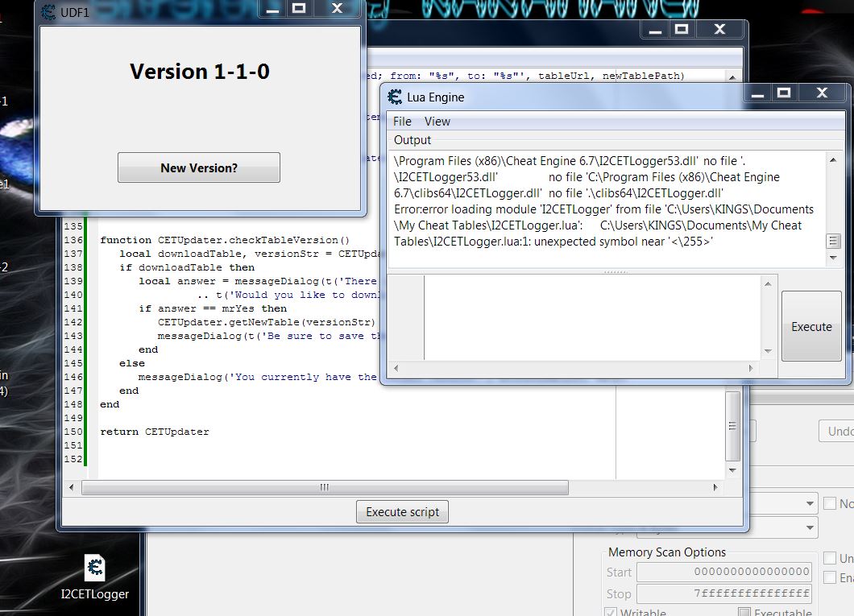854x616 pixels.
Task: Close the Lua script editor window behind UDF1
Action: coord(719,29)
